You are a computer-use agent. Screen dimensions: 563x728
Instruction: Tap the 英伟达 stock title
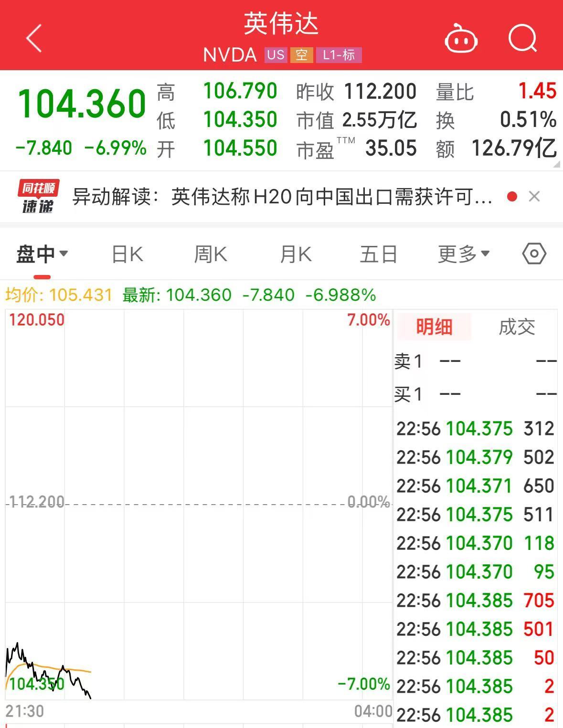pos(281,24)
